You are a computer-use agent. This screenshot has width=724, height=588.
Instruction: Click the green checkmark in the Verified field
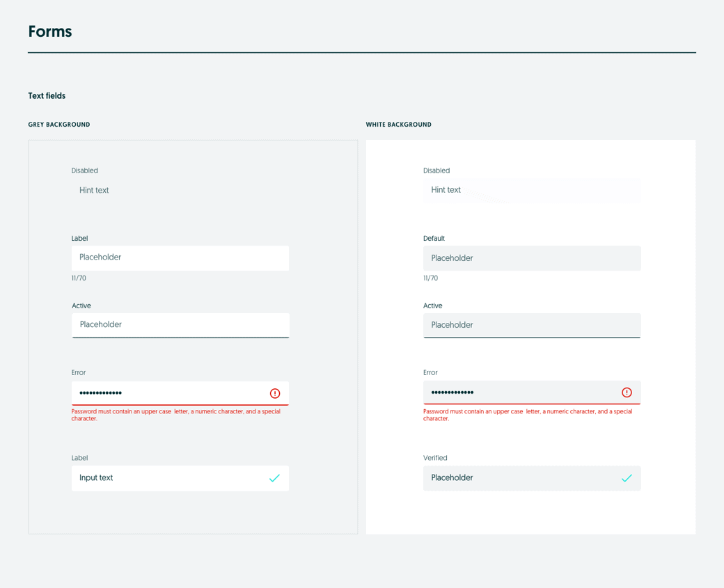627,478
